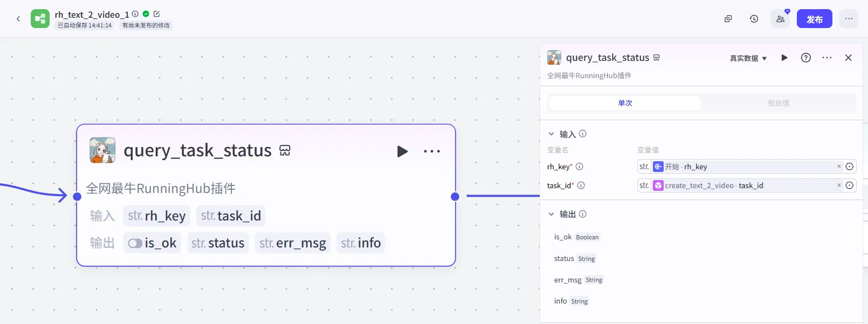Click the task_id input tag on node
Image resolution: width=868 pixels, height=324 pixels.
coord(231,216)
